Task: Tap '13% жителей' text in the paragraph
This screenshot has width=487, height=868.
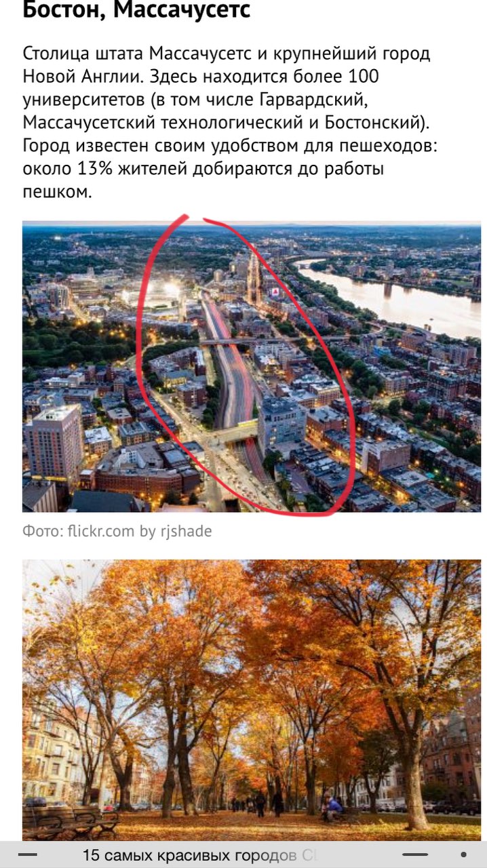Action: [x=132, y=170]
